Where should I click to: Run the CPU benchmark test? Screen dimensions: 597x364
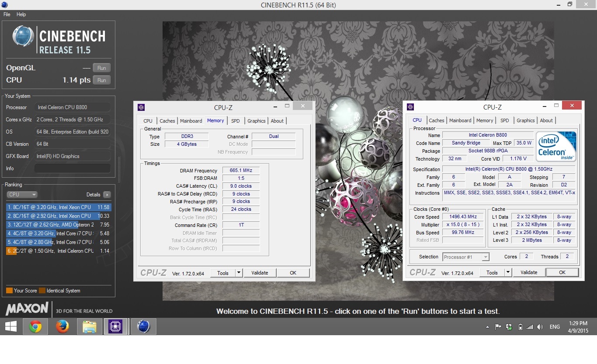click(x=101, y=80)
